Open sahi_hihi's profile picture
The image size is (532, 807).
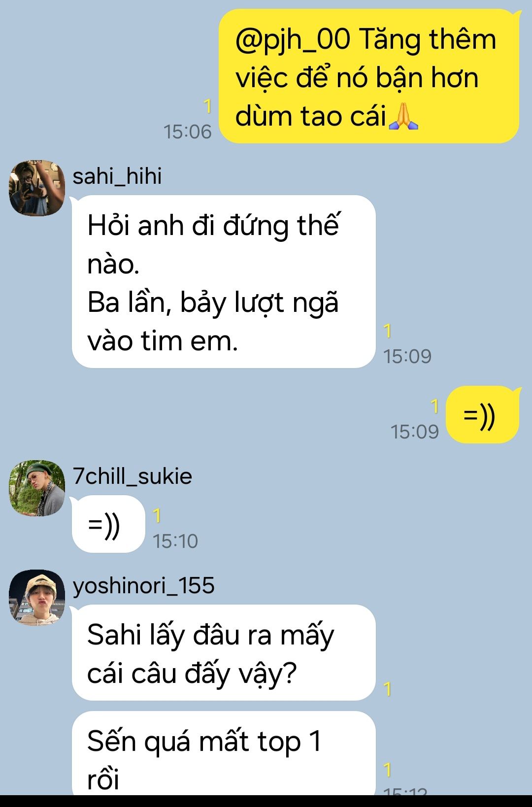(37, 188)
